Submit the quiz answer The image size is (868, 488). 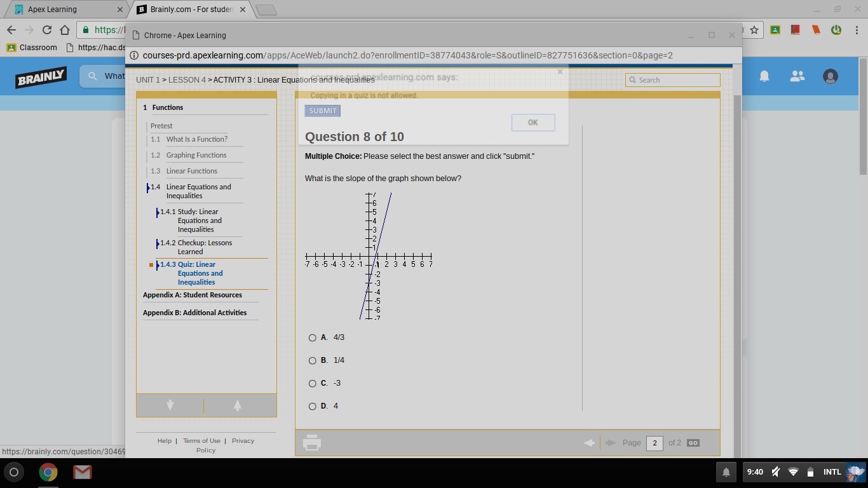click(x=323, y=111)
